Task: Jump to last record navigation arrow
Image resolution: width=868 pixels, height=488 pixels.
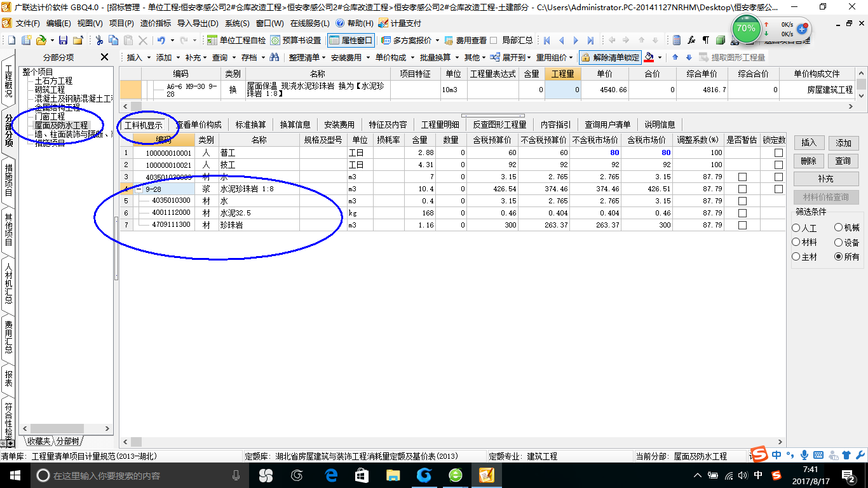Action: coord(591,40)
